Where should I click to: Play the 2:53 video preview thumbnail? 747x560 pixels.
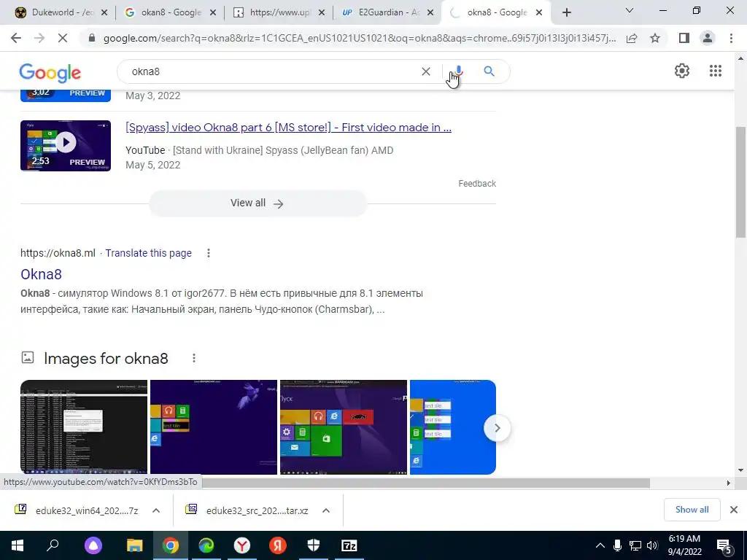tap(66, 146)
